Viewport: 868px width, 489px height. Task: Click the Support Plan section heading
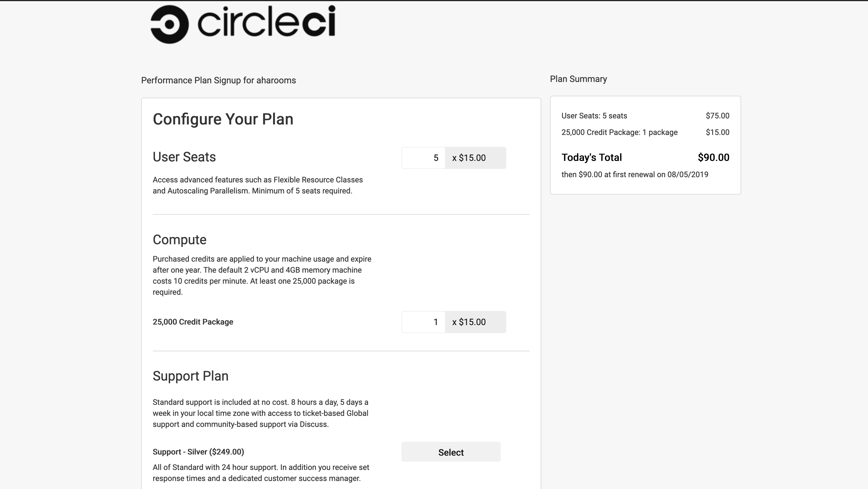[190, 376]
